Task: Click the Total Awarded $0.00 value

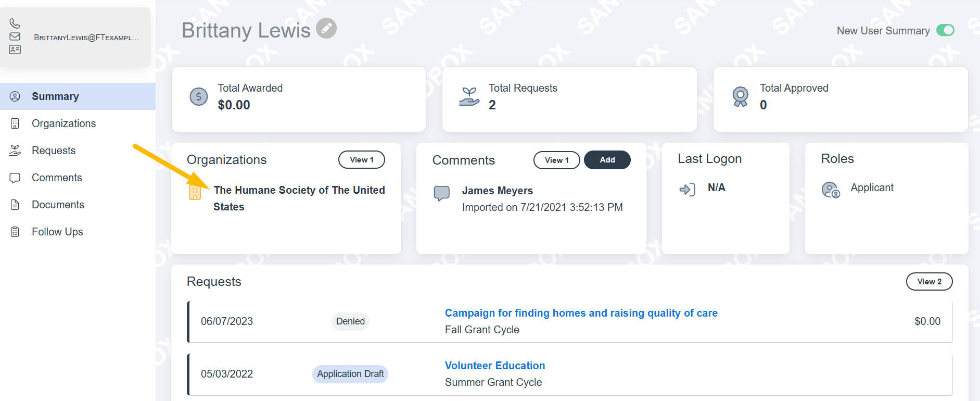Action: pyautogui.click(x=234, y=105)
